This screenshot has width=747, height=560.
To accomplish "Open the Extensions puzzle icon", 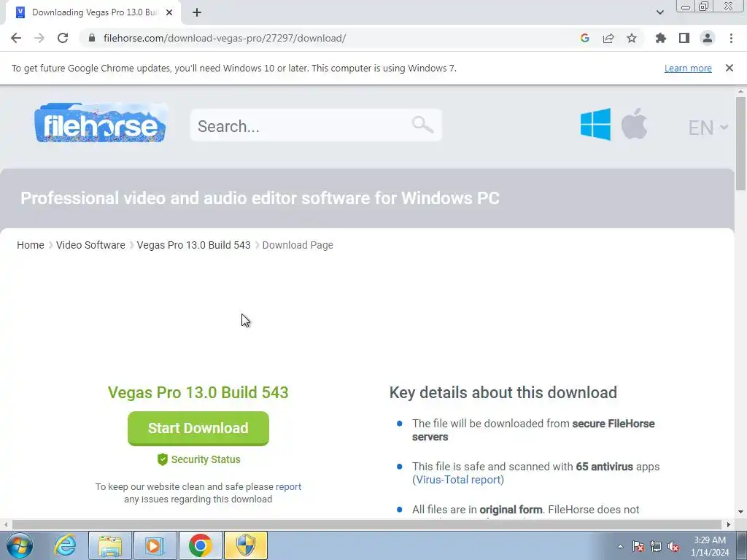I will pyautogui.click(x=661, y=38).
